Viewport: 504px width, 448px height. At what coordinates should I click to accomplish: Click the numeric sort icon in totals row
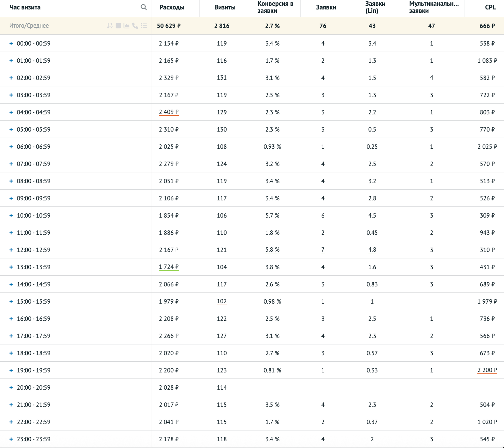coord(110,26)
